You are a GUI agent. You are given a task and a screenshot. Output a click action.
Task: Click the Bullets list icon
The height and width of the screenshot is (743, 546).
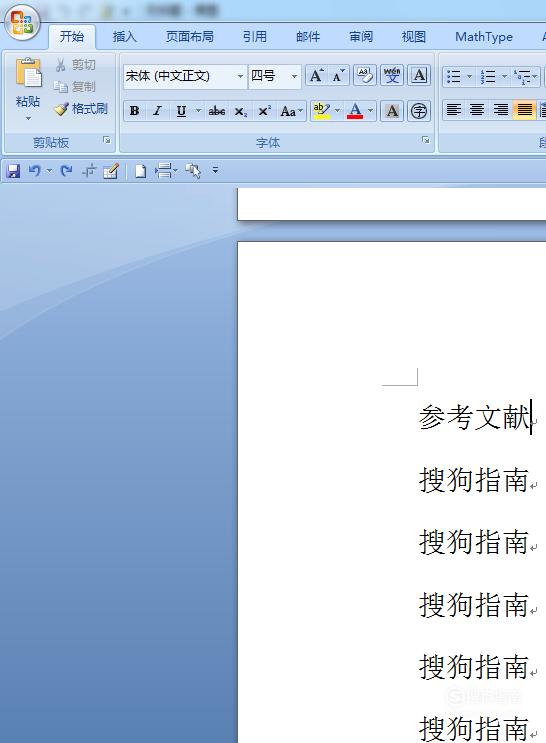pyautogui.click(x=454, y=76)
